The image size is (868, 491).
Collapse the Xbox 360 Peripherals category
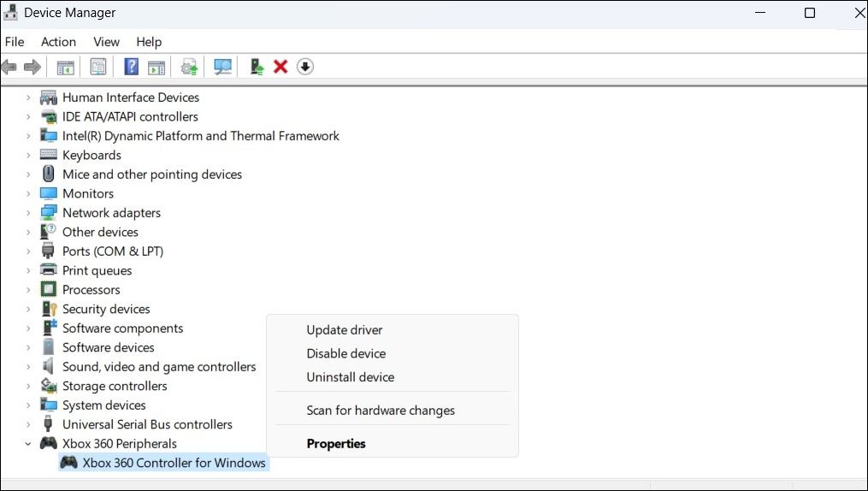(28, 444)
